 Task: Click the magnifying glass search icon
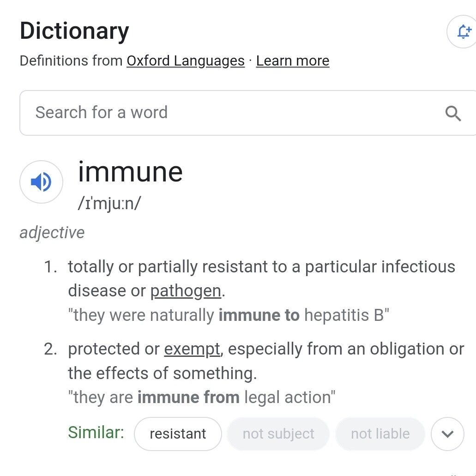pyautogui.click(x=453, y=113)
